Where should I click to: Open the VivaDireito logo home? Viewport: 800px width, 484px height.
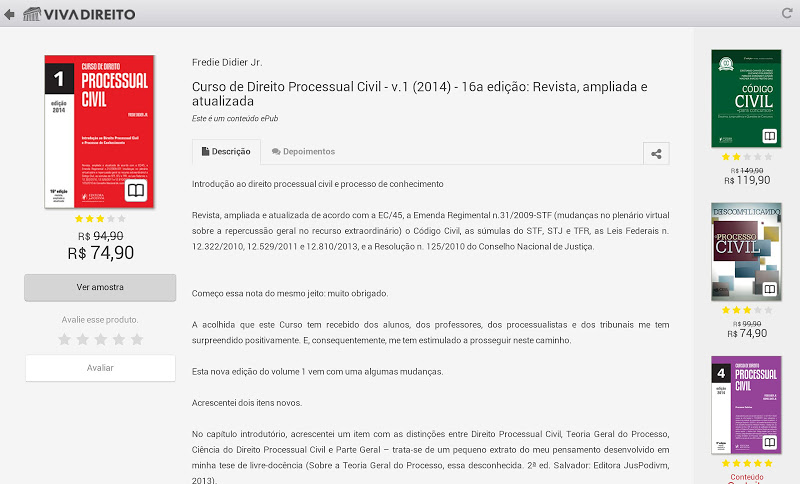[79, 14]
